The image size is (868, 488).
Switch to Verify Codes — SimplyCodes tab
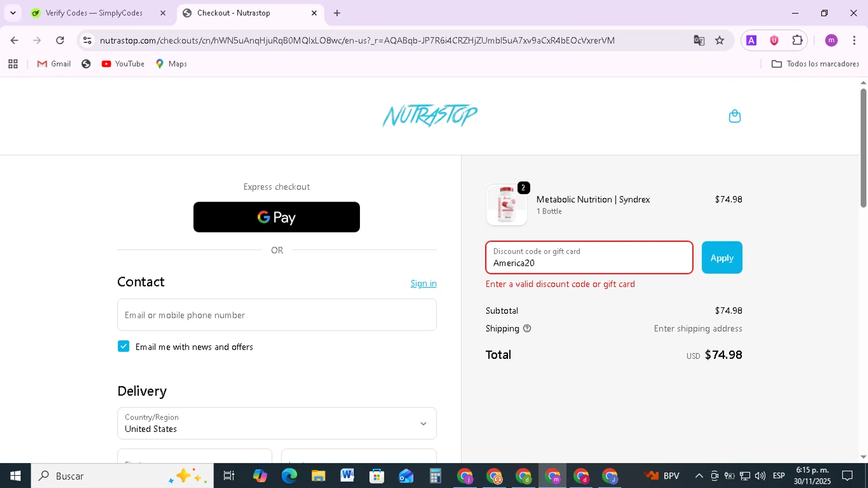pos(94,13)
